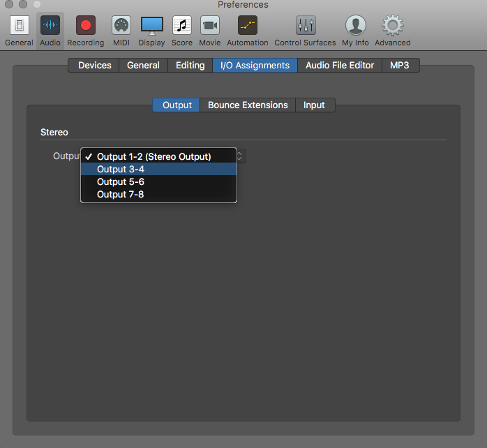487x448 pixels.
Task: Select the I/O Assignments tab
Action: 255,65
